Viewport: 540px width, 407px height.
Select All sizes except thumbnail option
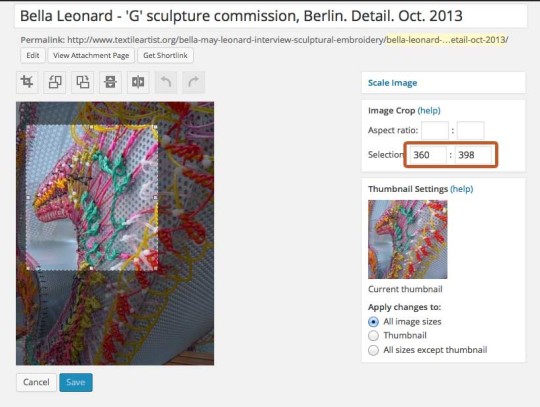pos(373,350)
